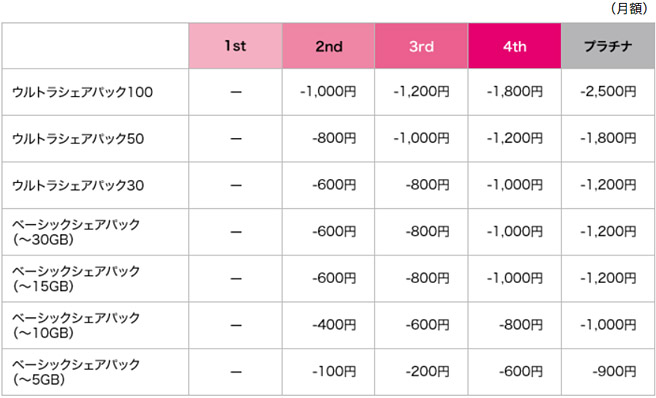Click -200円 cell in 3rd column
The width and height of the screenshot is (656, 398).
pyautogui.click(x=427, y=372)
